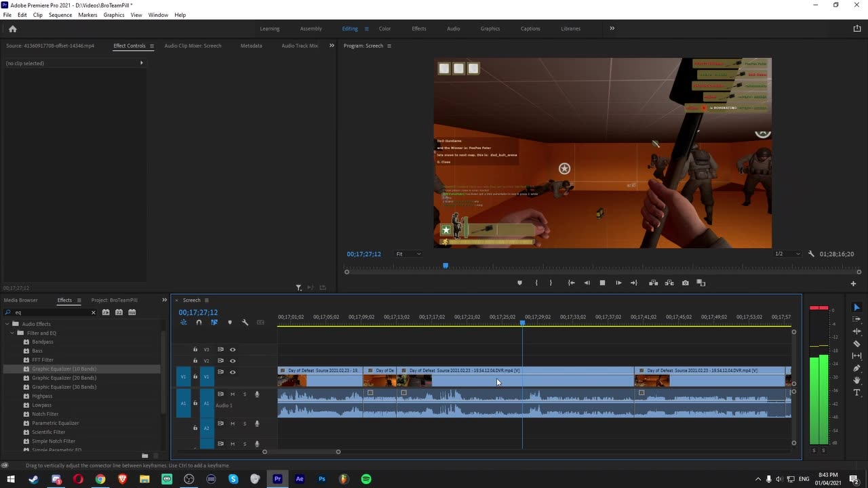This screenshot has height=488, width=868.
Task: Open Timeline Display Settings wrench
Action: [x=245, y=323]
